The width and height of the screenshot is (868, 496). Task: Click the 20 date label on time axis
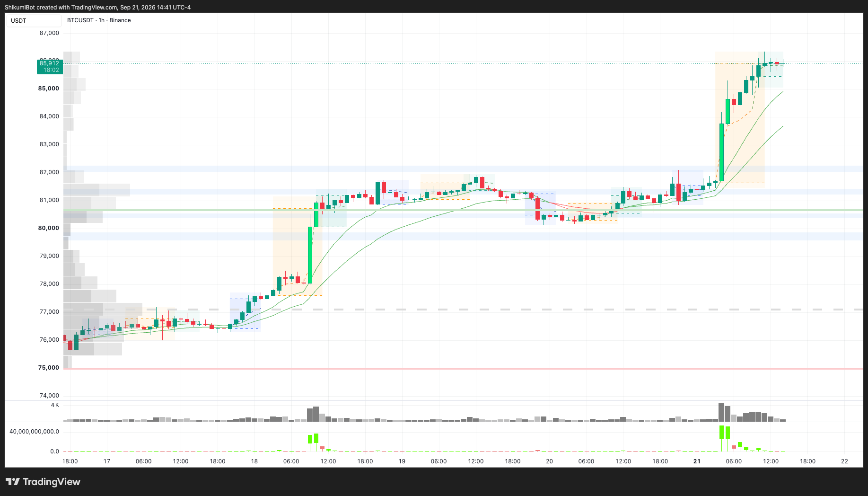click(x=550, y=461)
